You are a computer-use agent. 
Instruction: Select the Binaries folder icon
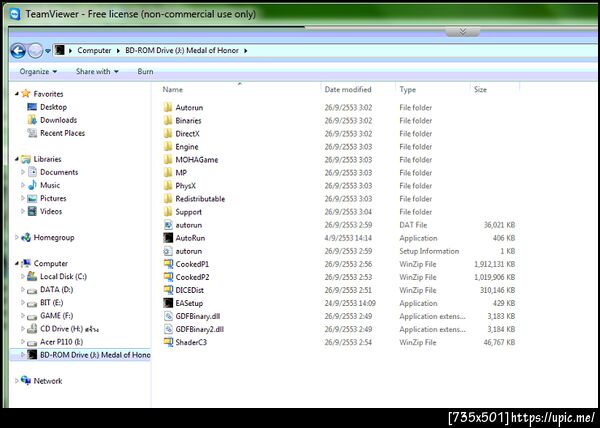coord(168,120)
